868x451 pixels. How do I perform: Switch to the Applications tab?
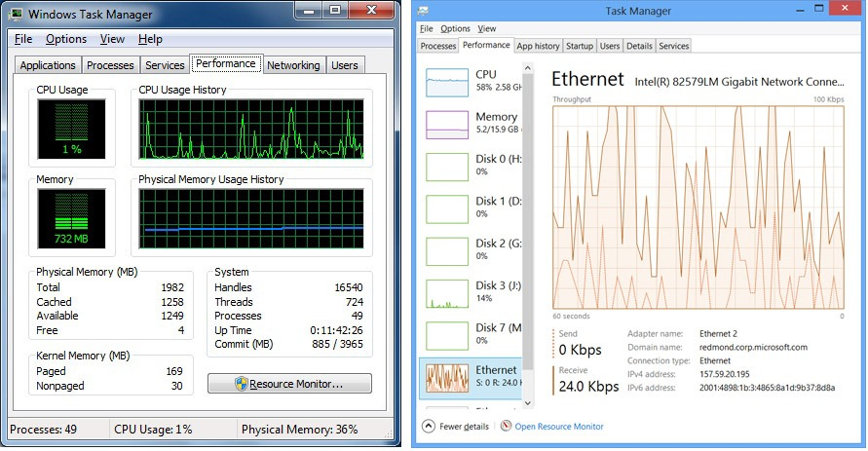(x=48, y=65)
